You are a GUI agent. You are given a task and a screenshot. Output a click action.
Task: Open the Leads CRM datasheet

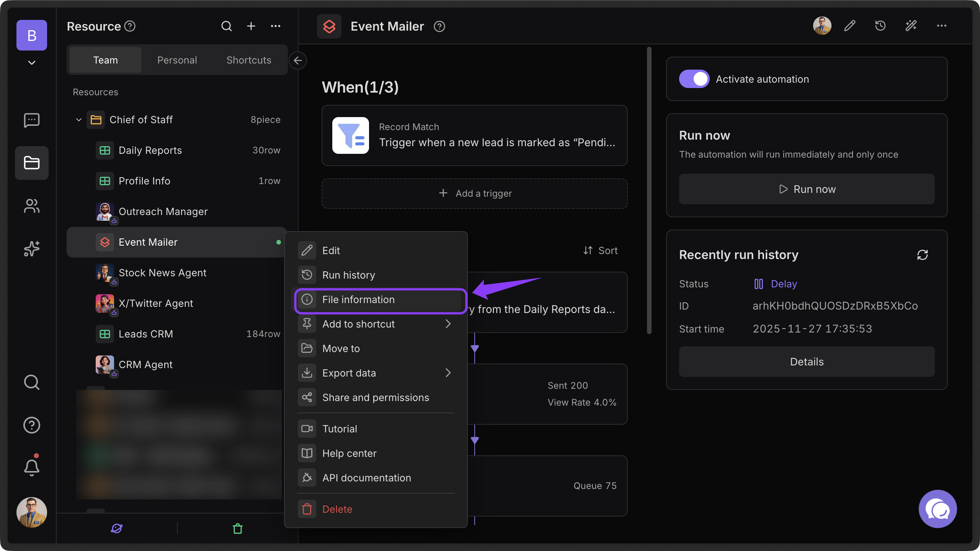[x=145, y=334]
